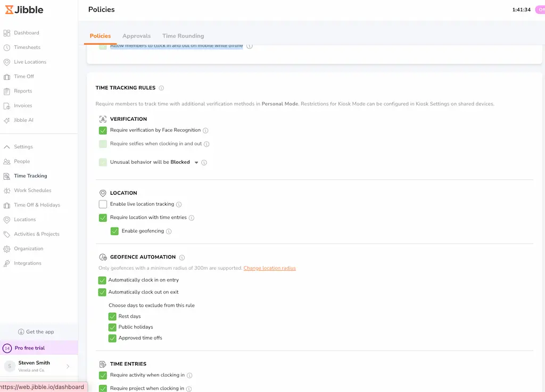Toggle Require activity when clocking in

click(103, 376)
